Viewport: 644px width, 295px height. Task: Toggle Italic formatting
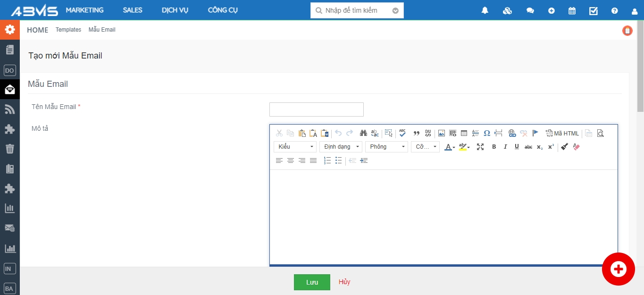pos(505,147)
